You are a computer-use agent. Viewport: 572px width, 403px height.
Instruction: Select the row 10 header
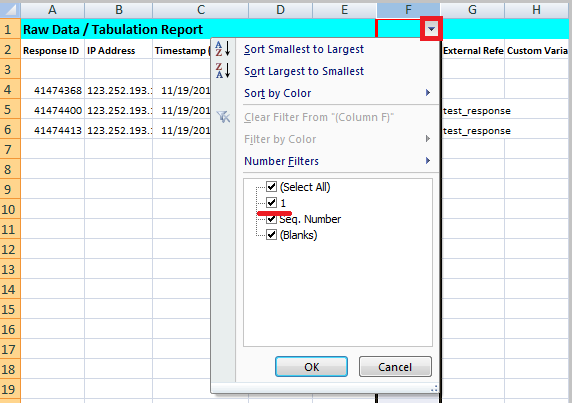[x=10, y=209]
